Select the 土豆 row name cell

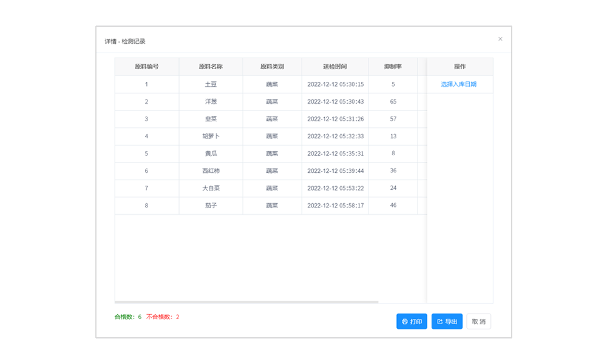click(x=211, y=84)
